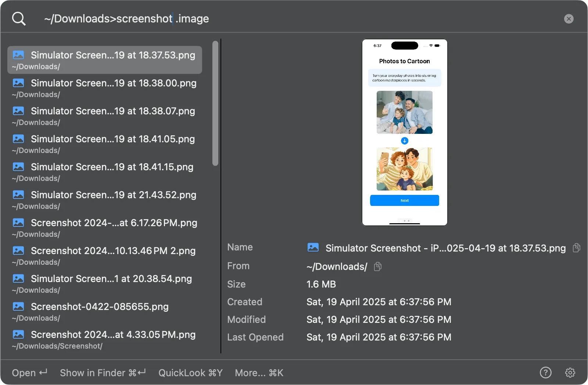Copy the file name via its copy icon
Viewport: 588px width, 385px height.
pos(576,248)
